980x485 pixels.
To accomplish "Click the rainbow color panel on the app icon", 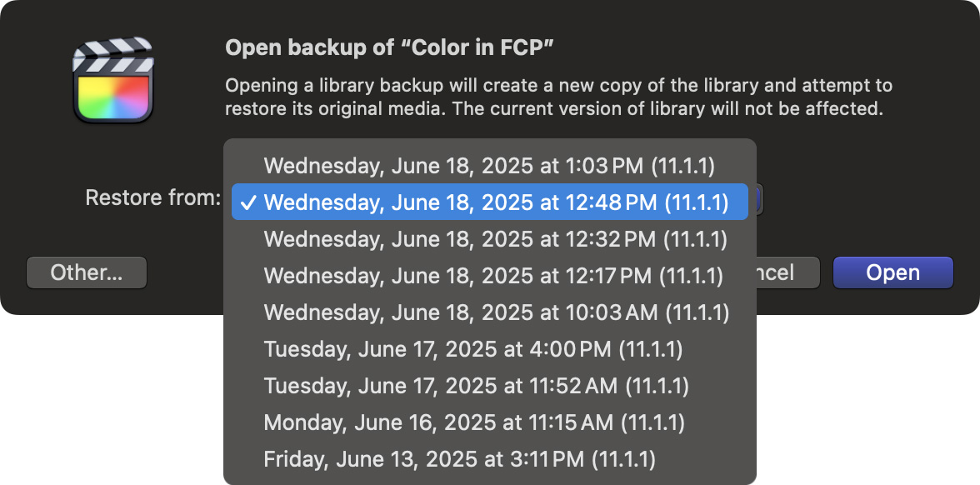I will tap(112, 97).
